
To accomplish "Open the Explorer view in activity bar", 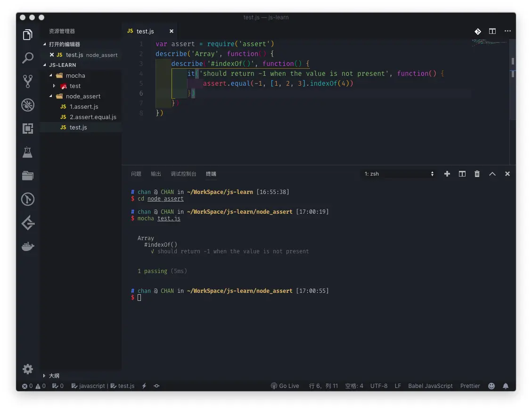I will (x=27, y=34).
